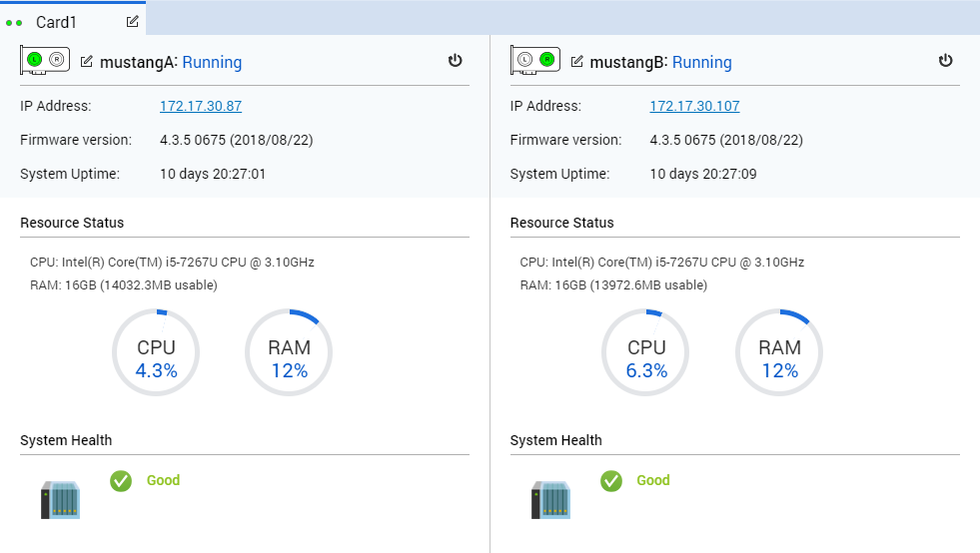Screen dimensions: 980x553
Task: Rename Card1 using the edit icon
Action: tap(133, 21)
